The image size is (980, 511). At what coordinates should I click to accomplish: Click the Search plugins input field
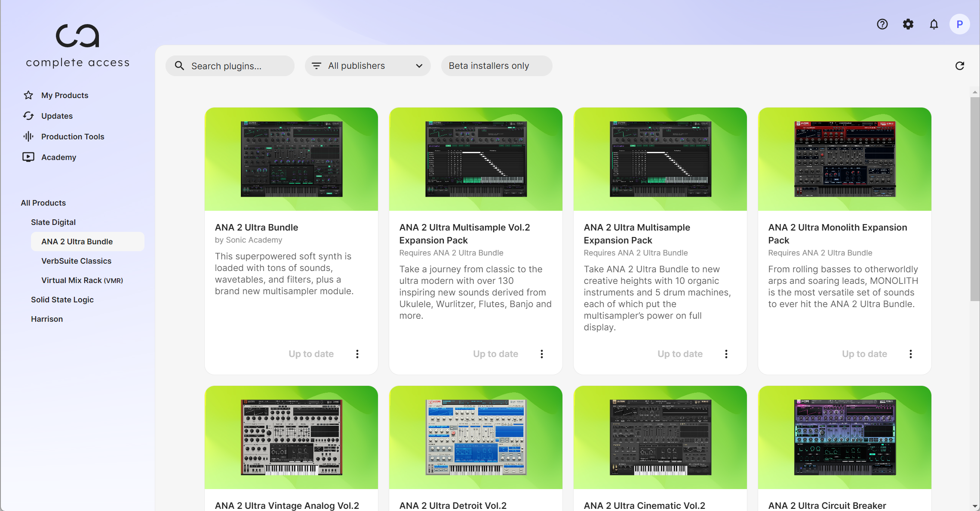[x=230, y=66]
